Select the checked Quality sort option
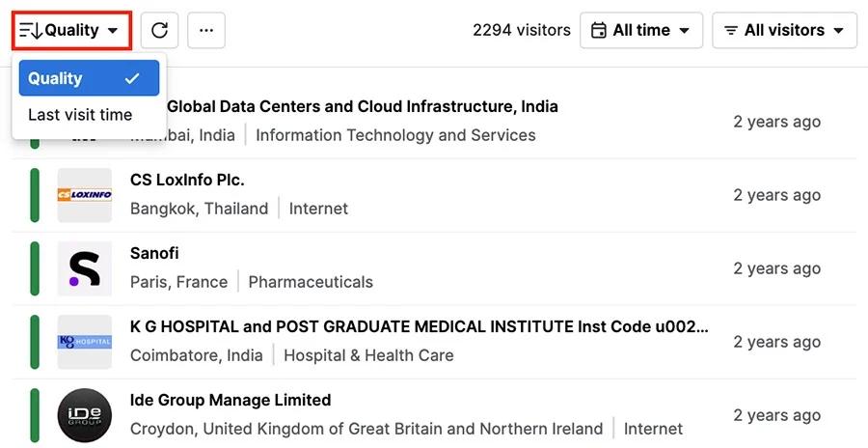The width and height of the screenshot is (868, 448). [x=89, y=78]
